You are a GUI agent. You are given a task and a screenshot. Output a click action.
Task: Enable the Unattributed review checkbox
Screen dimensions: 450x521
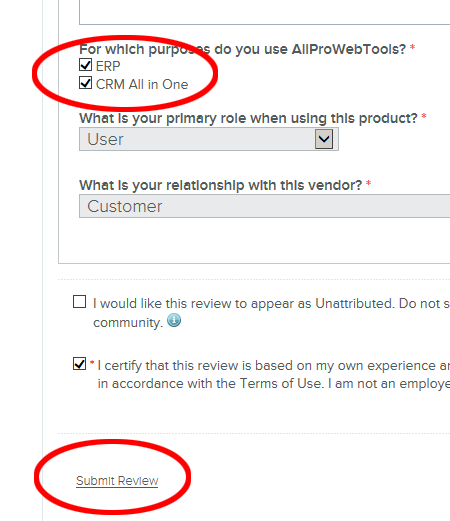click(x=79, y=301)
